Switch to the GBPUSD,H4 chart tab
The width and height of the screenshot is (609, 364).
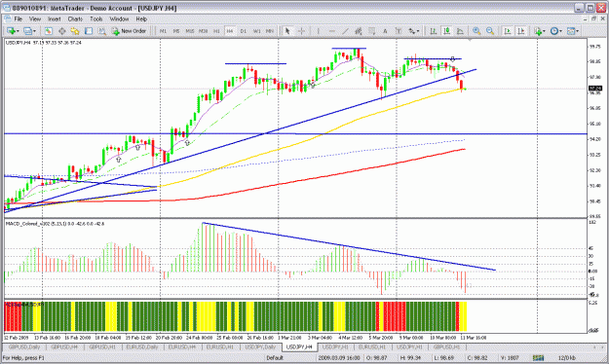point(64,346)
